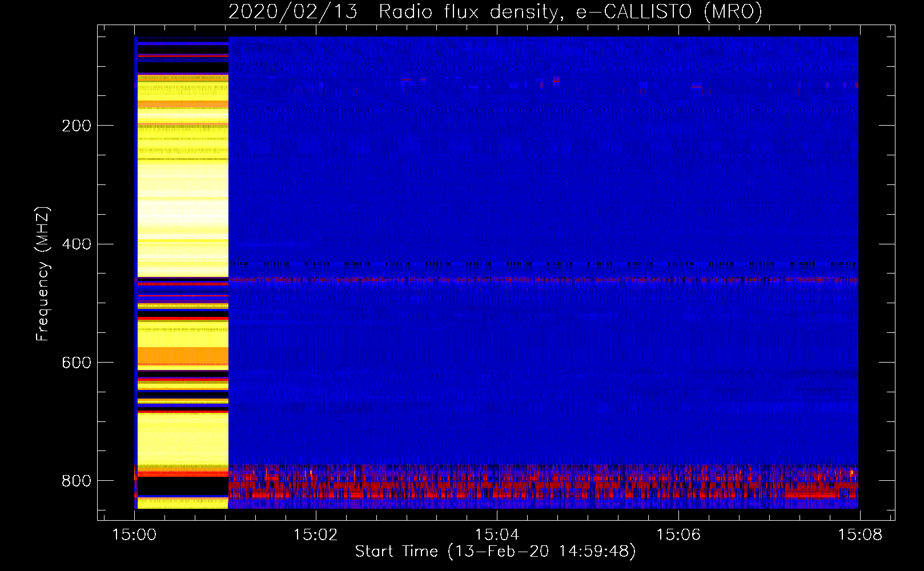Click the 15:02 time tick label
The width and height of the screenshot is (924, 571).
[x=316, y=534]
